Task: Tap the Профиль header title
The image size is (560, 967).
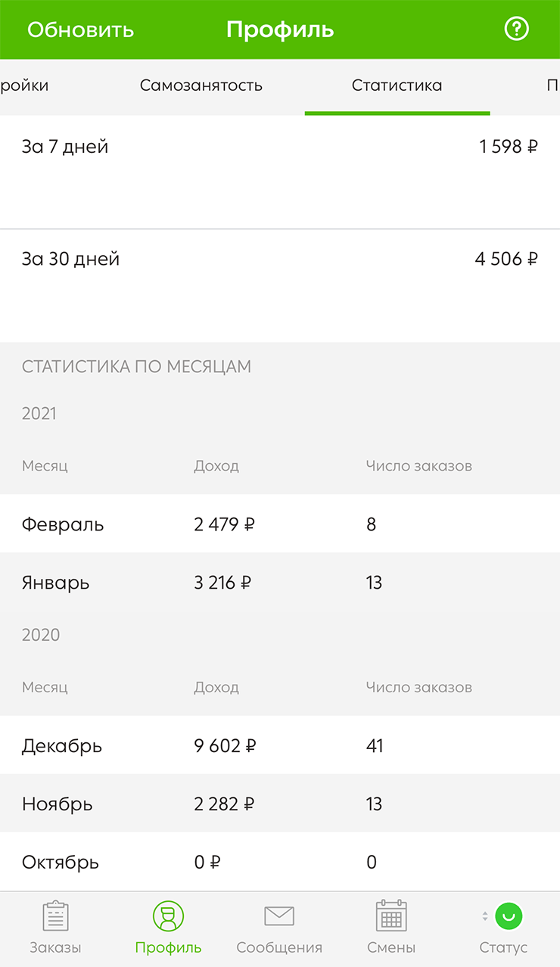Action: (280, 30)
